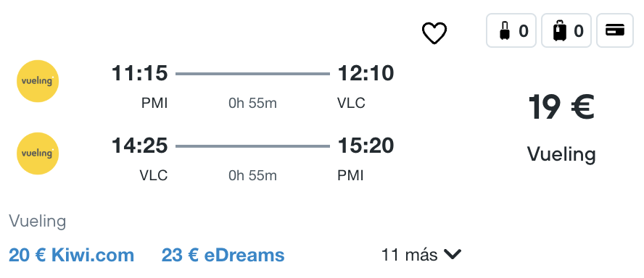Click the Vueling logo for the 14:25 flight

(x=38, y=153)
